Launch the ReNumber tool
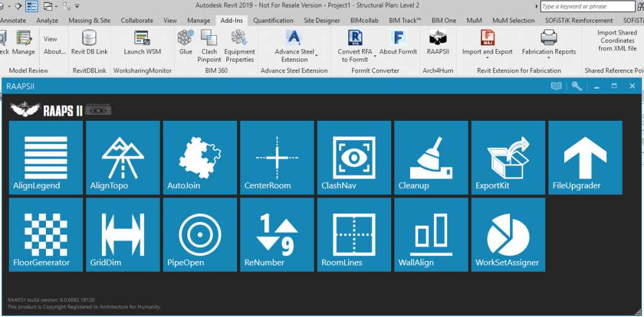This screenshot has width=644, height=317. pos(277,235)
